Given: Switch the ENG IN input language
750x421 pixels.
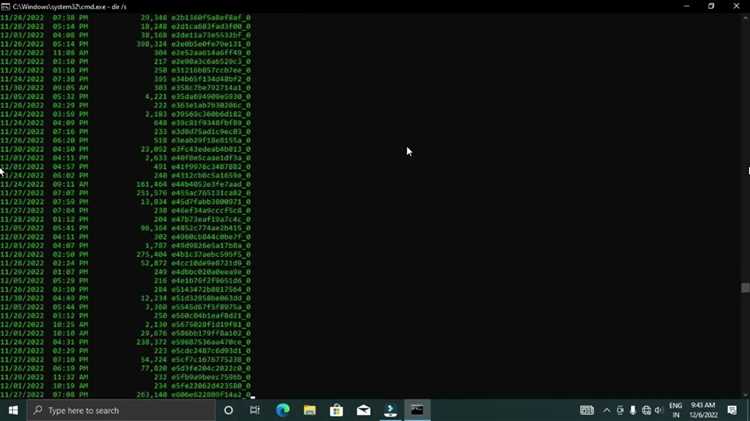Looking at the screenshot, I should pyautogui.click(x=675, y=410).
